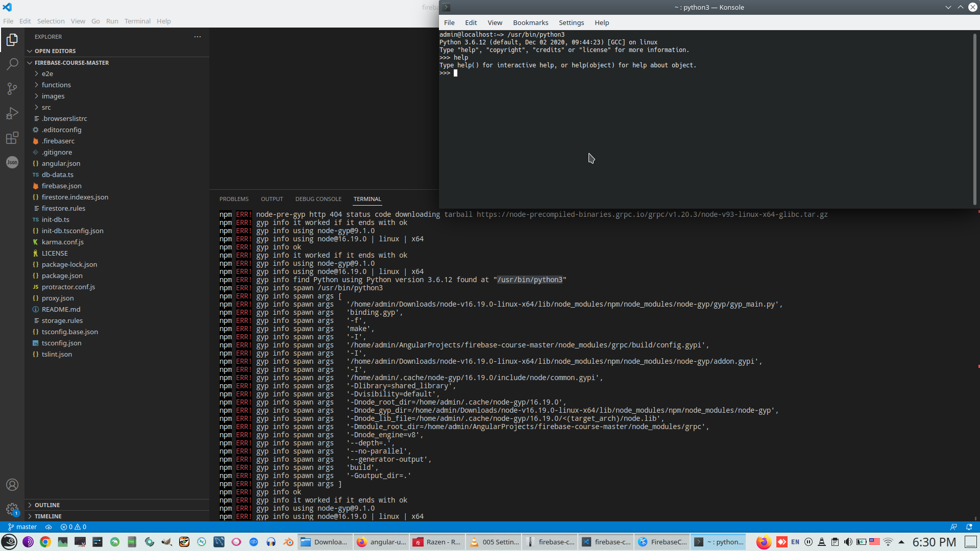This screenshot has width=980, height=551.
Task: Expand the TIMELINE section
Action: 48,516
